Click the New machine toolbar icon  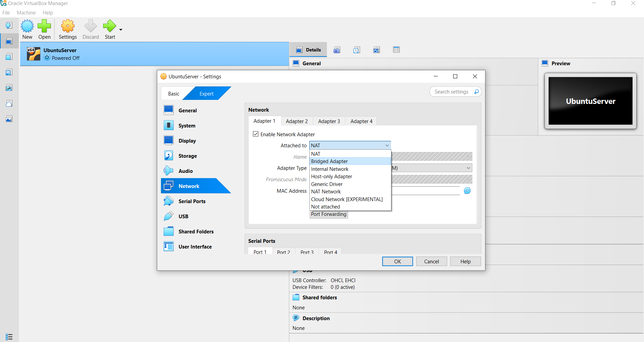(x=27, y=26)
